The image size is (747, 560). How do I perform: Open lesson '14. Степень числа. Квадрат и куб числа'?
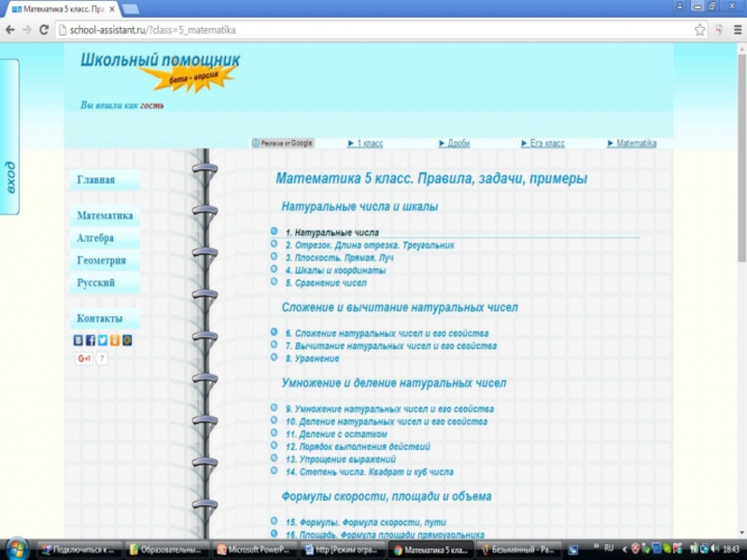[369, 472]
